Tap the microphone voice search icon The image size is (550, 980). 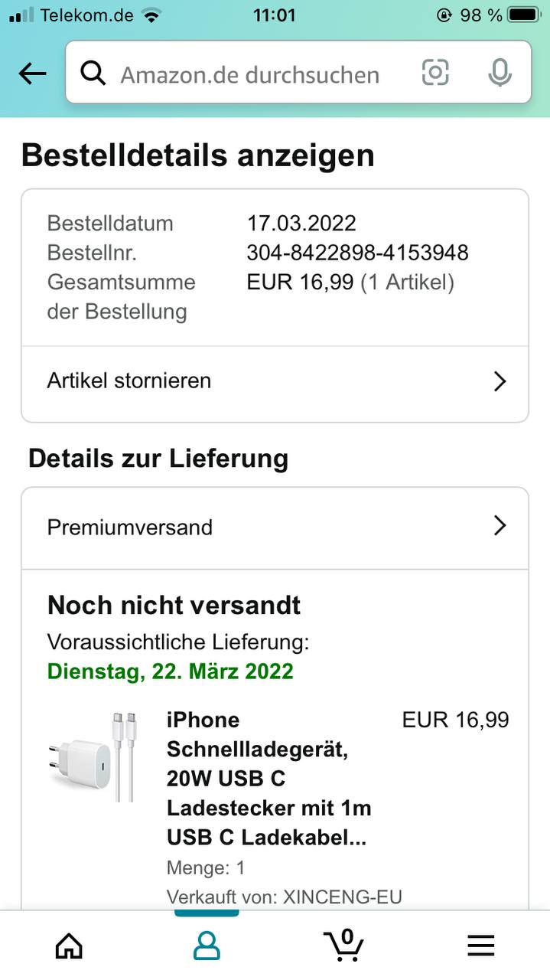click(x=500, y=73)
